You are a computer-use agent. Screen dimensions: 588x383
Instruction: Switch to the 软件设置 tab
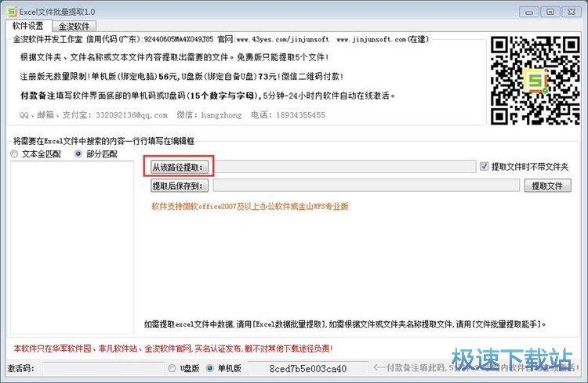pos(28,26)
